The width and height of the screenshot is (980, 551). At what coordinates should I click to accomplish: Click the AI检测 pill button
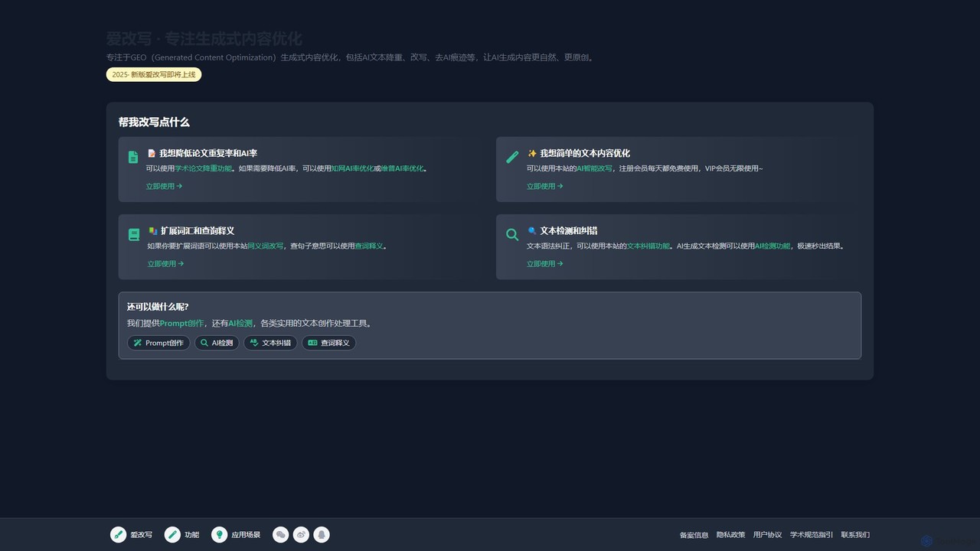[217, 343]
